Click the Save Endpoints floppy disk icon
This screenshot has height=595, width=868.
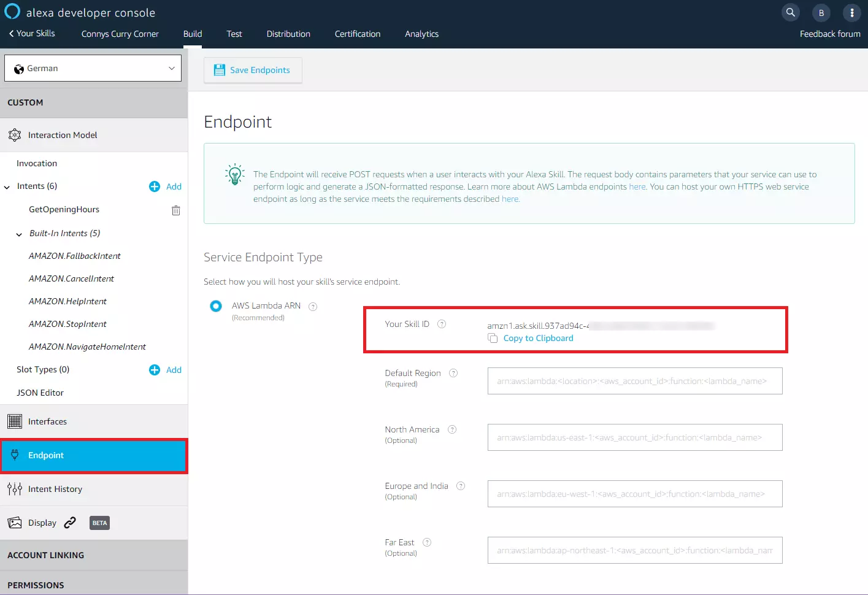[x=219, y=70]
